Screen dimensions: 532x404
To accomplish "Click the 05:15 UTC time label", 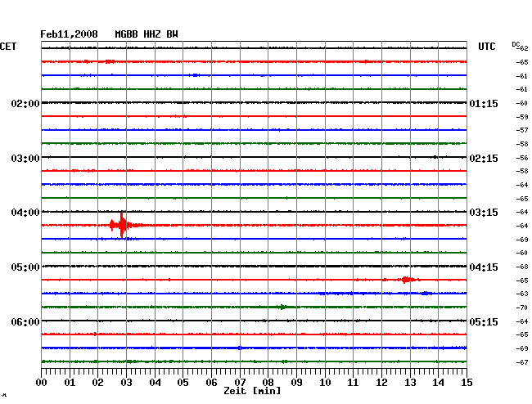I will [484, 321].
